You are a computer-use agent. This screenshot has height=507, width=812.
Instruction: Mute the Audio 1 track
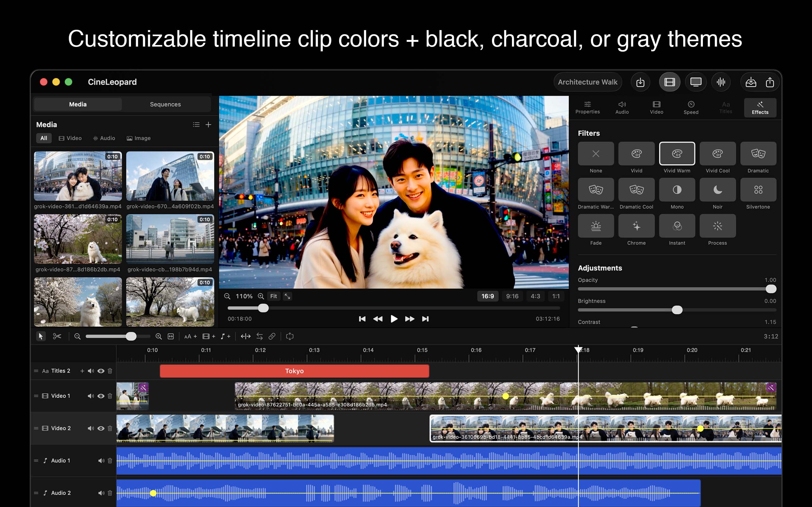101,460
